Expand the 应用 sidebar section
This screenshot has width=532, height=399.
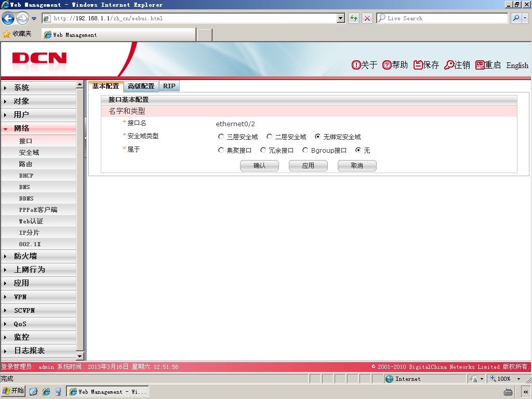38,283
